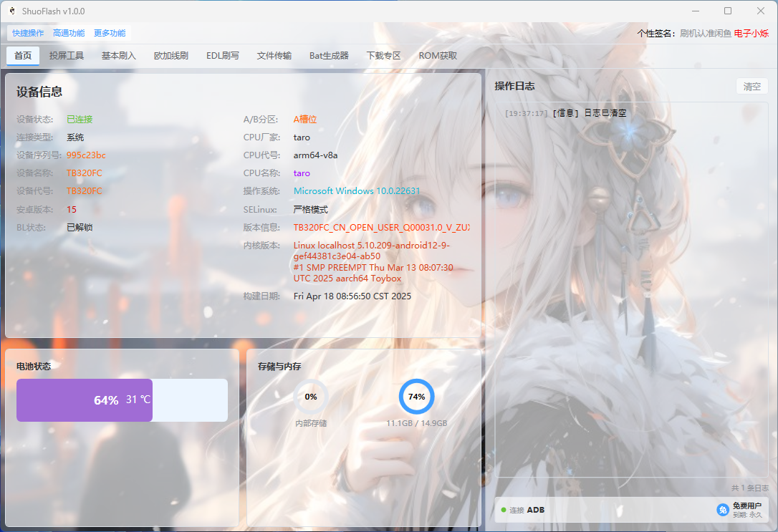Image resolution: width=778 pixels, height=532 pixels.
Task: Click the build date Fri Apr 18 text
Action: pos(352,296)
